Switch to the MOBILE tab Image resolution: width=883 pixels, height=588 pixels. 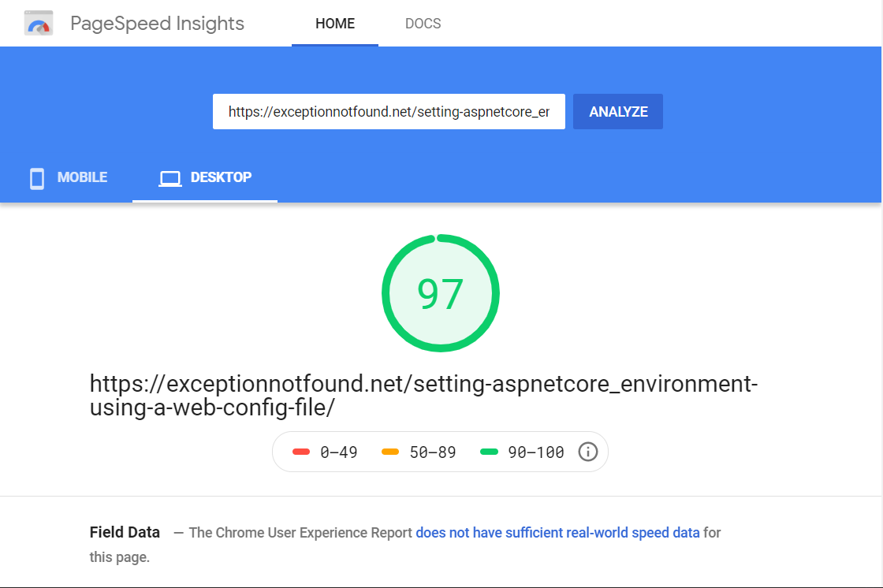click(x=68, y=177)
